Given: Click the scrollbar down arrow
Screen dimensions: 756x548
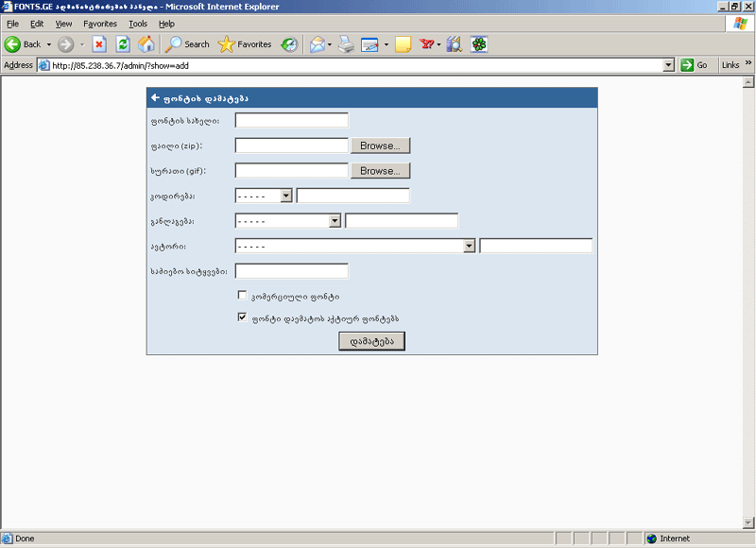Looking at the screenshot, I should 748,522.
